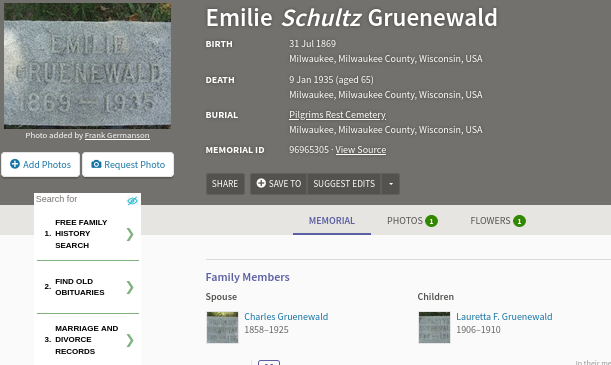Click Lauretta F. Gruenewald's headstone thumbnail
Image resolution: width=611 pixels, height=365 pixels.
point(434,328)
